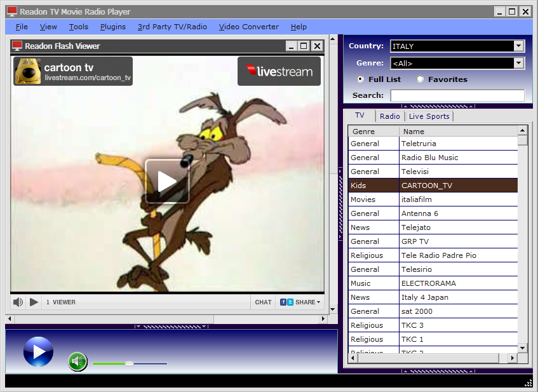Minimize the Readon Flash Viewer window

pyautogui.click(x=292, y=46)
